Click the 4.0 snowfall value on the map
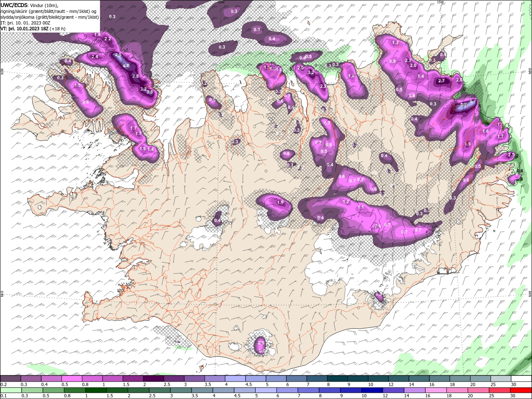 pos(126,66)
